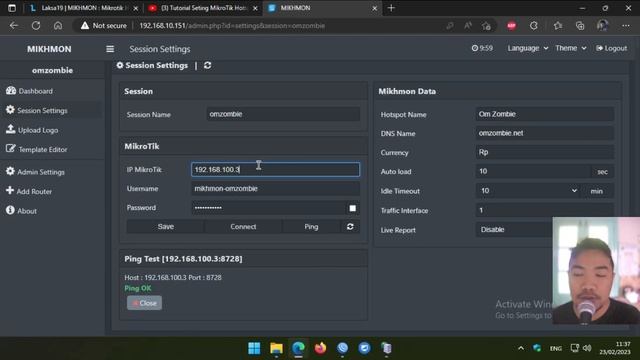Image resolution: width=640 pixels, height=360 pixels.
Task: Click the Hotspot Name field
Action: coord(545,114)
